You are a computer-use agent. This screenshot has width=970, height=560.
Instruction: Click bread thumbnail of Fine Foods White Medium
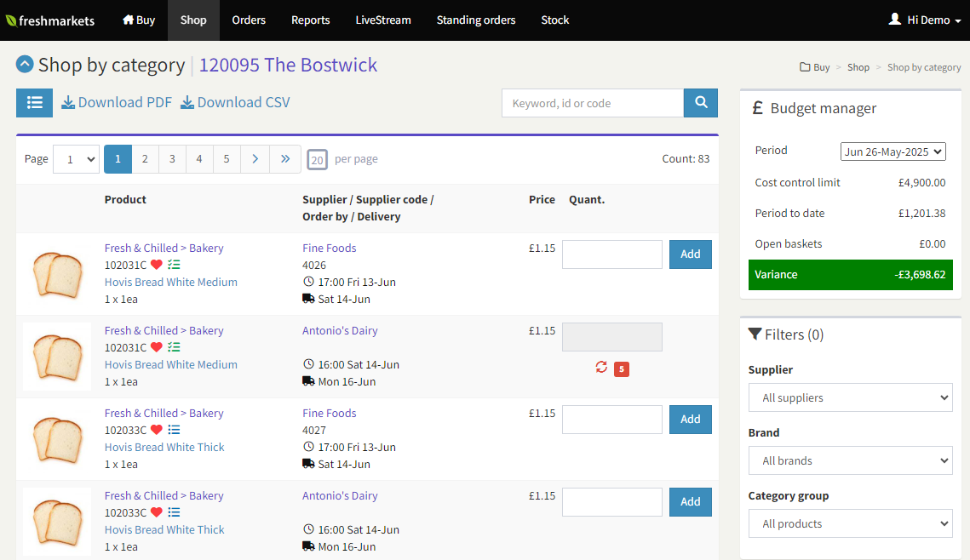tap(57, 274)
